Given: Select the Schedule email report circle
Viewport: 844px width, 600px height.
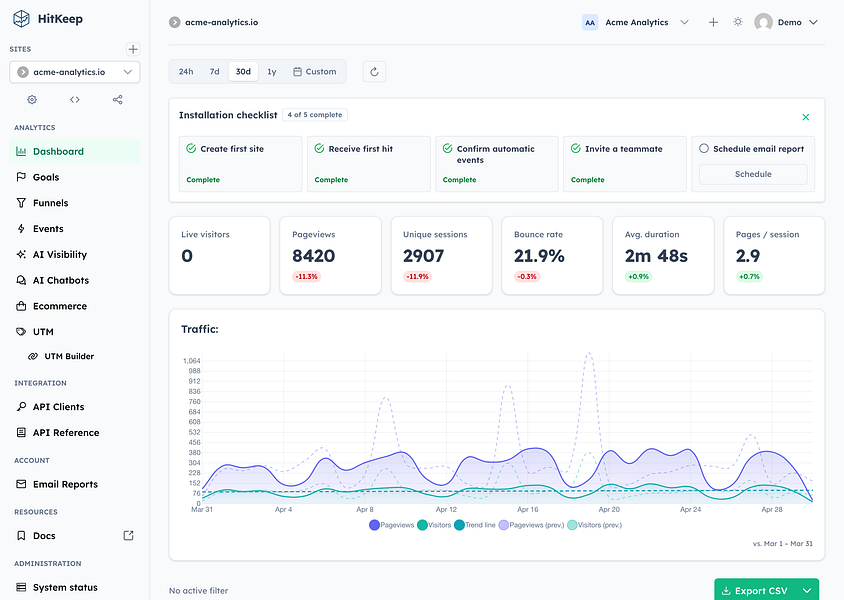Looking at the screenshot, I should (x=704, y=149).
